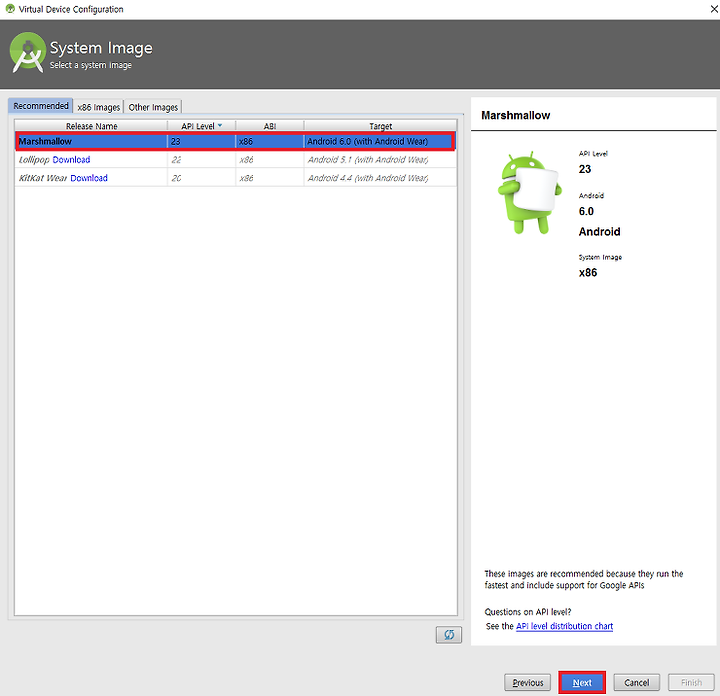This screenshot has height=696, width=720.
Task: Click the refresh icon button below the table
Action: (x=449, y=634)
